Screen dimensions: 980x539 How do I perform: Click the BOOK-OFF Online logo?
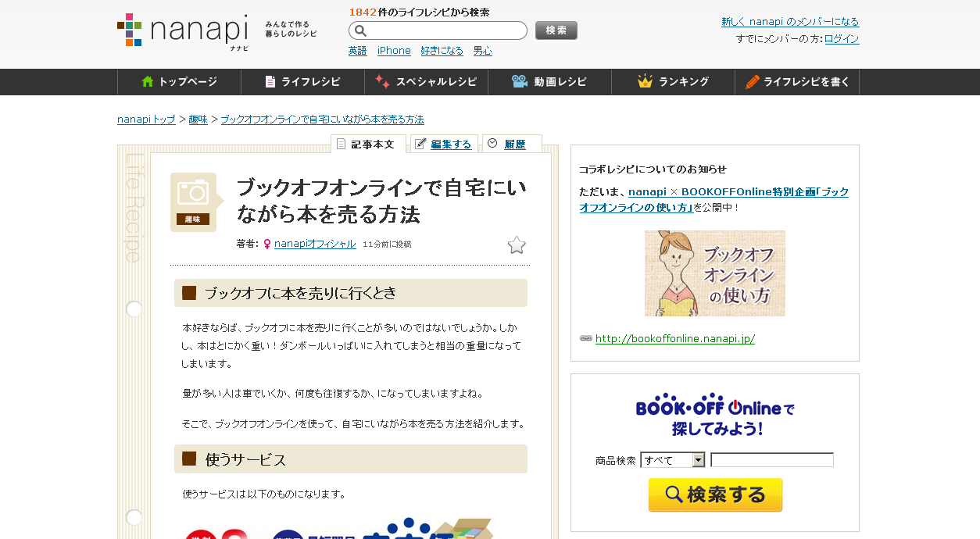coord(715,415)
